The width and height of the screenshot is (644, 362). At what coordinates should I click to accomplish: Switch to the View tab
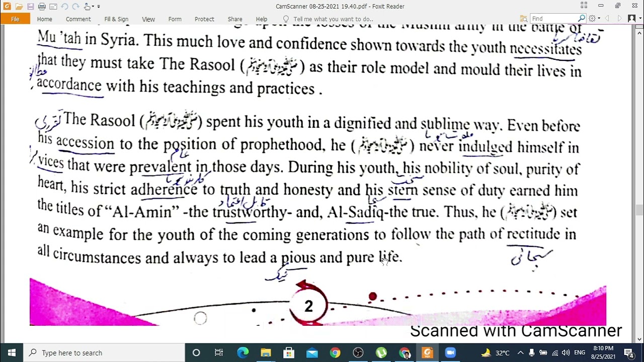pyautogui.click(x=148, y=19)
